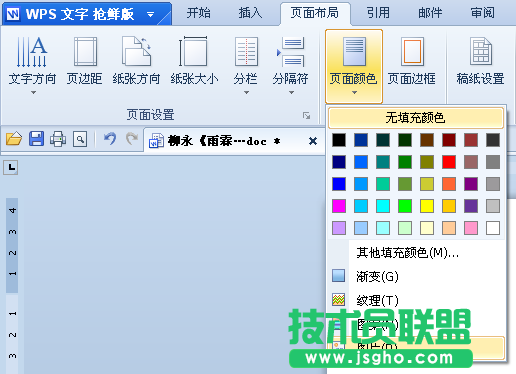Viewport: 516px width, 374px height.
Task: Pick the dark brown swatch in first row
Action: (427, 140)
